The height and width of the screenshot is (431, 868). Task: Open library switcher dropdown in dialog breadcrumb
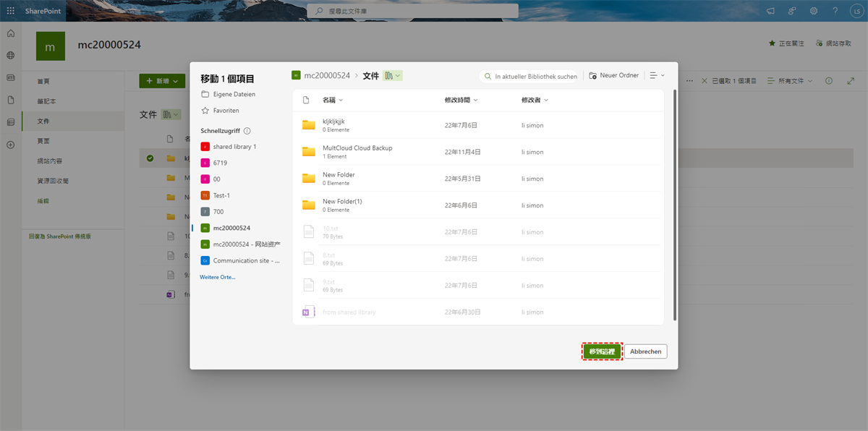[x=393, y=75]
